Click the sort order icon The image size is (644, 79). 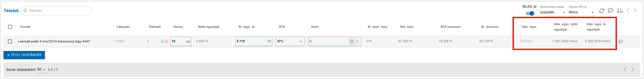(x=620, y=11)
